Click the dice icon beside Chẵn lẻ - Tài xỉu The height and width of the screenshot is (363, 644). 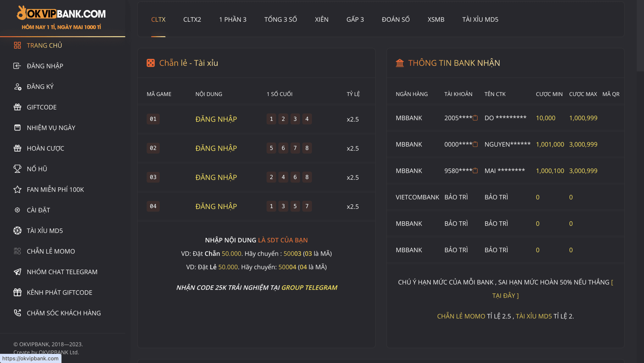(151, 63)
